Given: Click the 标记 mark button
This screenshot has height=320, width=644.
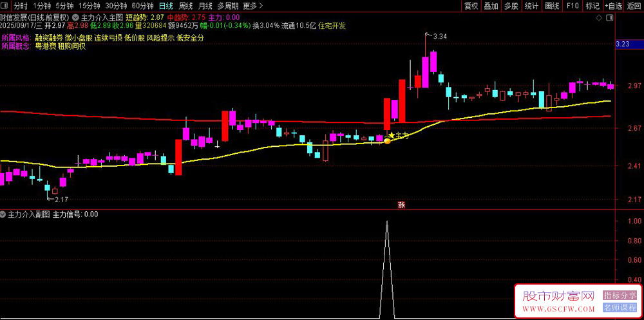Looking at the screenshot, I should tap(592, 6).
